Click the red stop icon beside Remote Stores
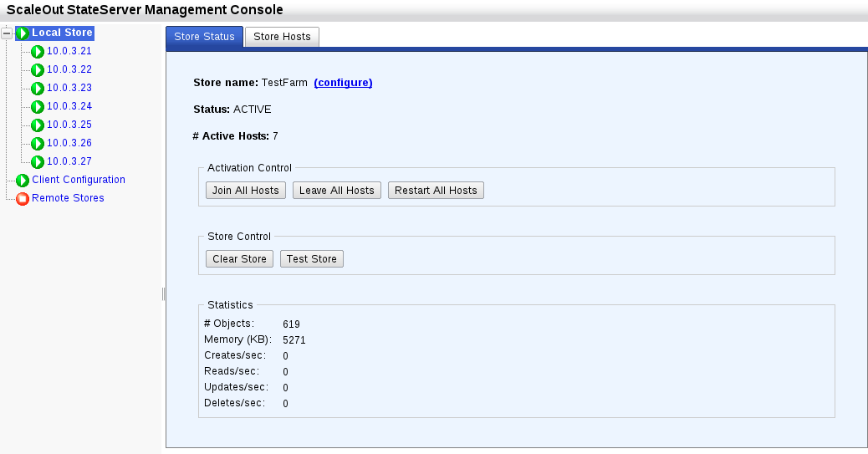This screenshot has width=868, height=454. point(23,198)
